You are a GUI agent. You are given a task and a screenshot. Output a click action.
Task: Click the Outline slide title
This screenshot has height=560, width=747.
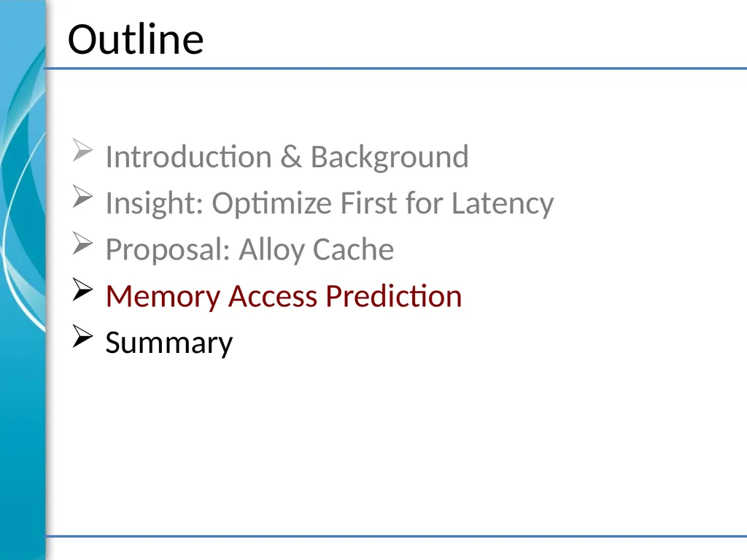pos(136,39)
